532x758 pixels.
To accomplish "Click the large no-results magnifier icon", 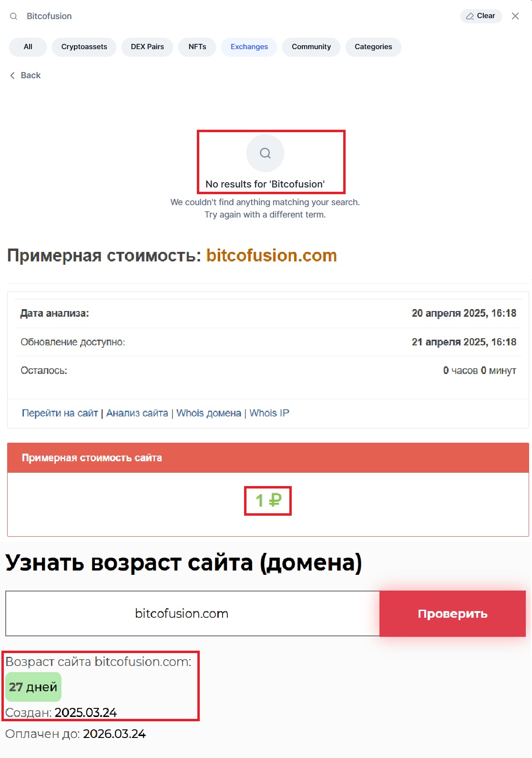I will [x=265, y=153].
